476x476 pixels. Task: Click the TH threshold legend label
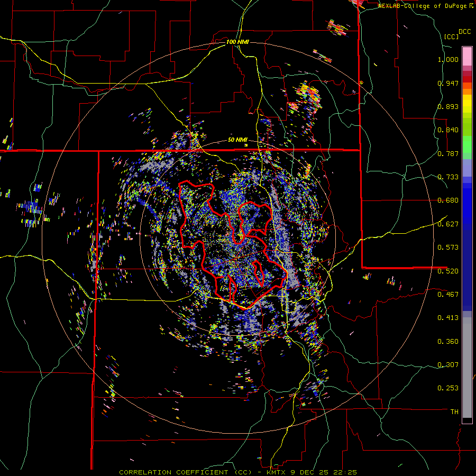[454, 412]
